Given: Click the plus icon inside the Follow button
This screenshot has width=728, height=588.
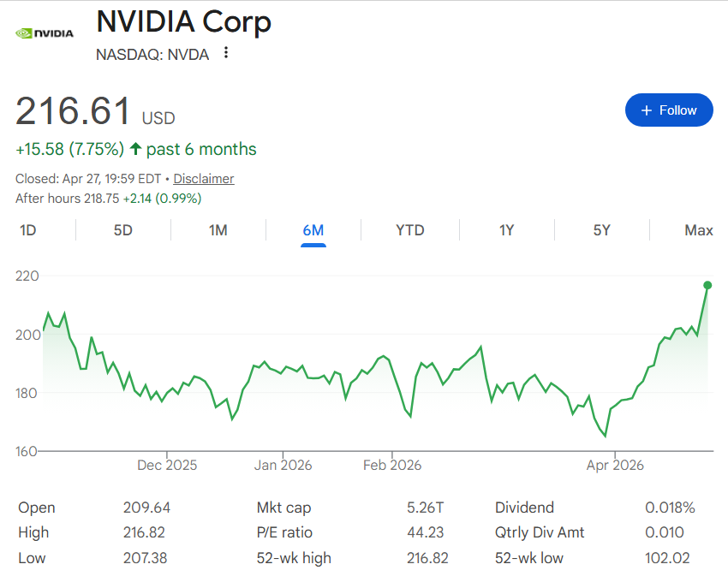Looking at the screenshot, I should click(x=645, y=110).
